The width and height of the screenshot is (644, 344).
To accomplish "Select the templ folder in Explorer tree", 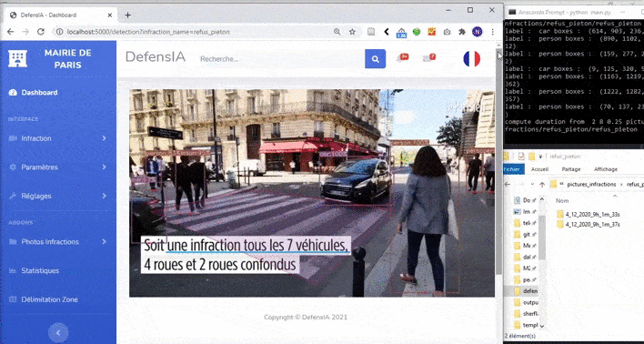I will click(526, 325).
